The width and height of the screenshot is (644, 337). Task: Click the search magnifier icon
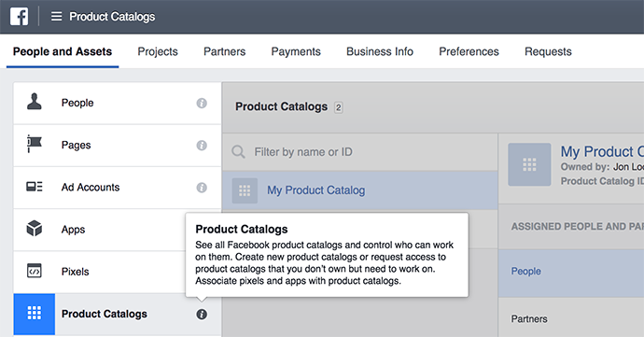[x=238, y=152]
